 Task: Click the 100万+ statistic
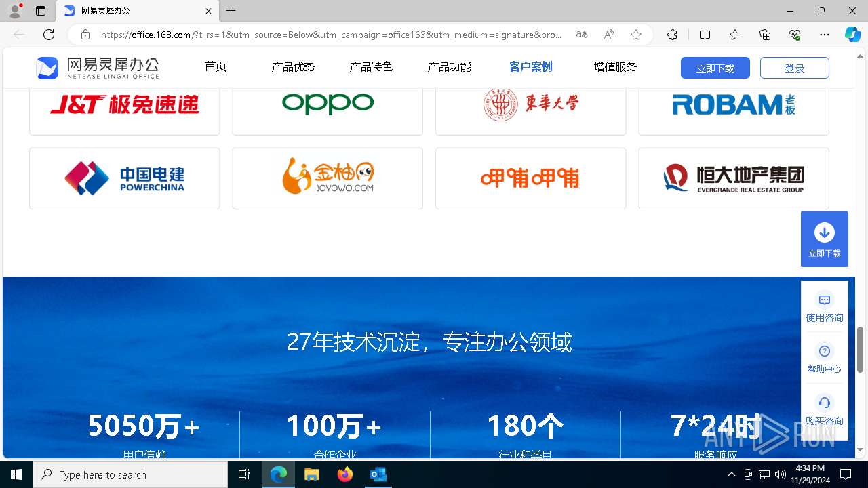pos(334,426)
